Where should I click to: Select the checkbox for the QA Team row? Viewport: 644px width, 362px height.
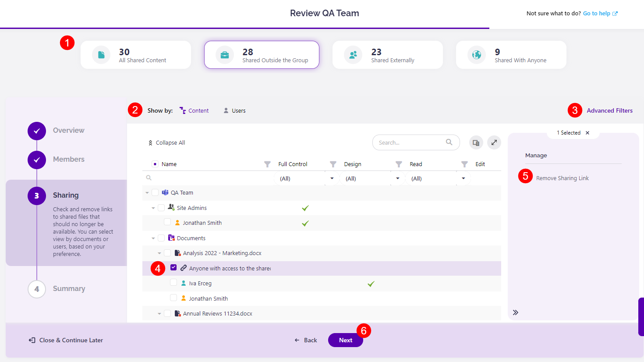coord(156,192)
